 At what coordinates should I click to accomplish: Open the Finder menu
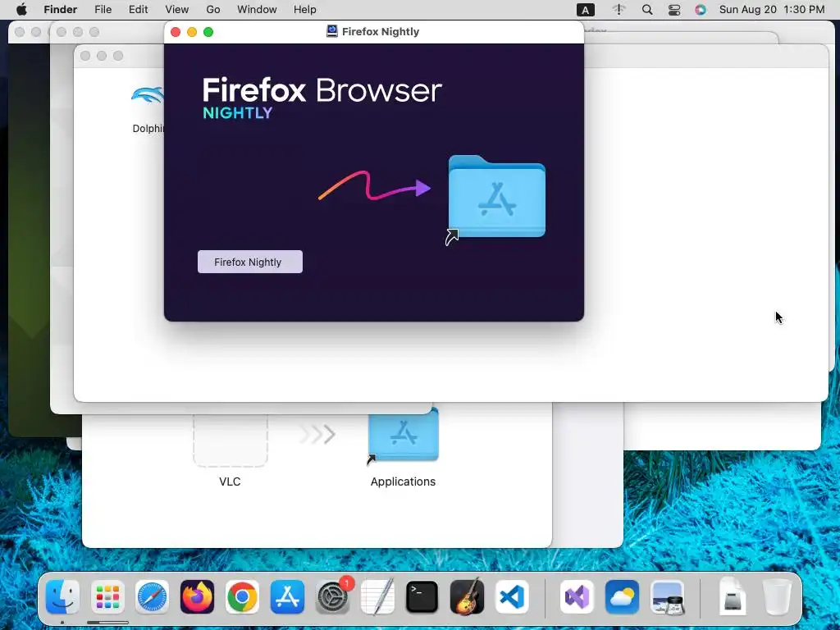click(x=61, y=10)
